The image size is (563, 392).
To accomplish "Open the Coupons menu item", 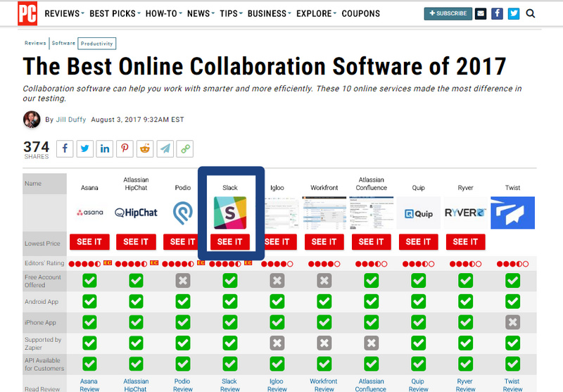I will click(360, 13).
